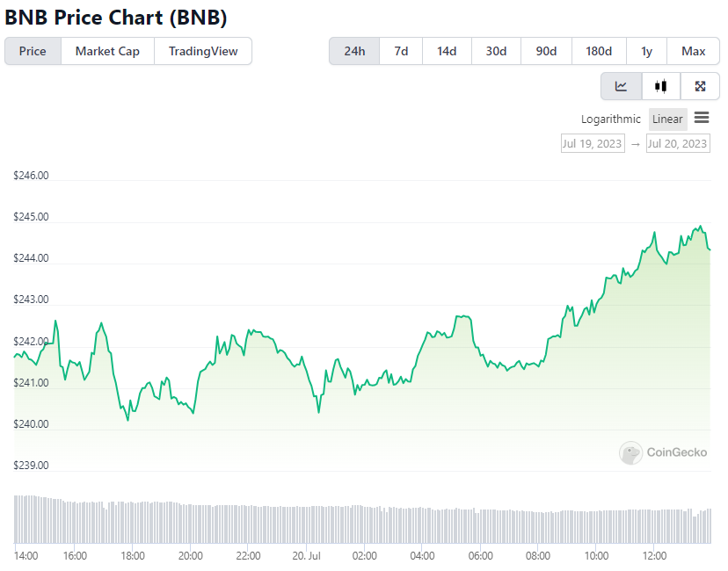This screenshot has height=571, width=728.
Task: Click the 08:00 time label
Action: (x=538, y=556)
